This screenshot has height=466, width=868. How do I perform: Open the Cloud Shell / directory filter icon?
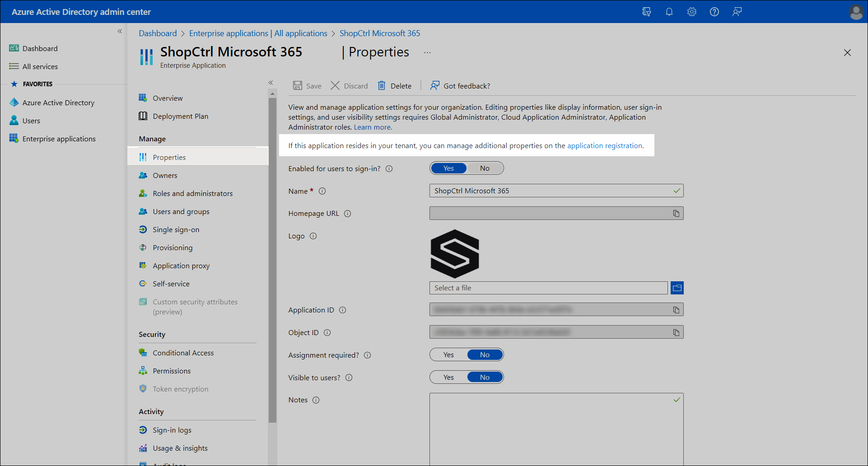[x=647, y=12]
